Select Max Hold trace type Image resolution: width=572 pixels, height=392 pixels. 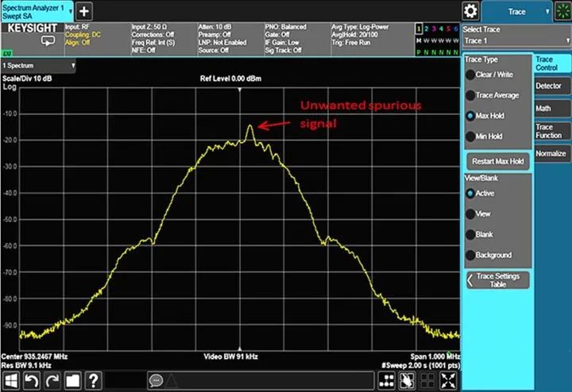(485, 116)
